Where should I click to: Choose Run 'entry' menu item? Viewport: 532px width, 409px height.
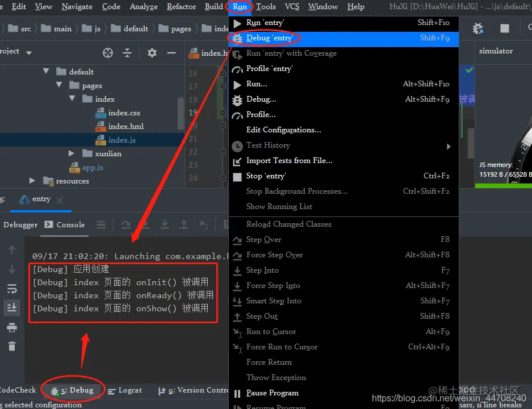click(344, 23)
